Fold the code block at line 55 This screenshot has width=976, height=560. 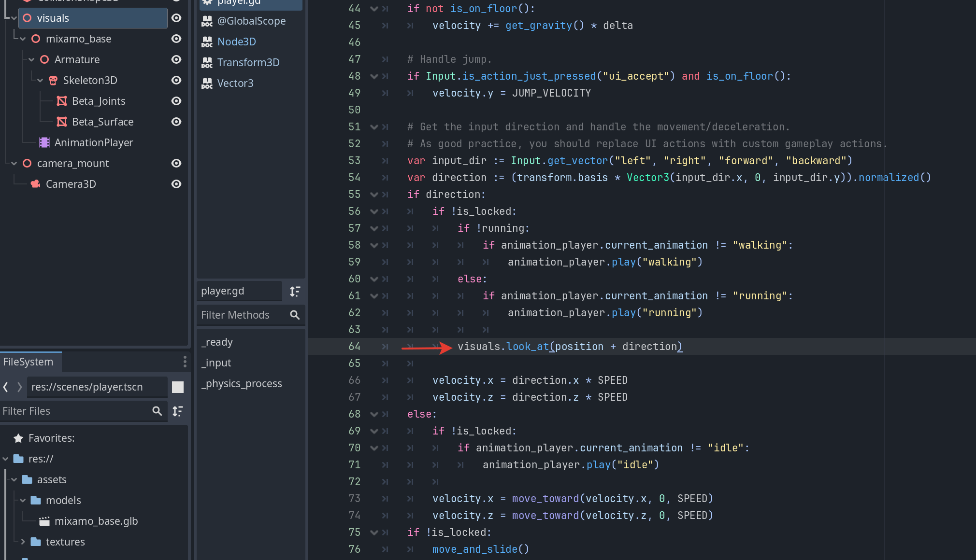click(x=373, y=195)
